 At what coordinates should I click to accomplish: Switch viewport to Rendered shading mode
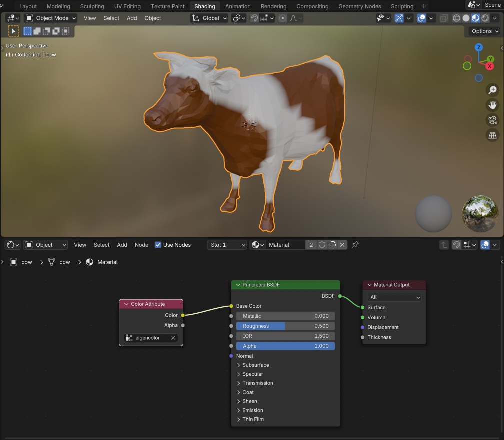485,18
